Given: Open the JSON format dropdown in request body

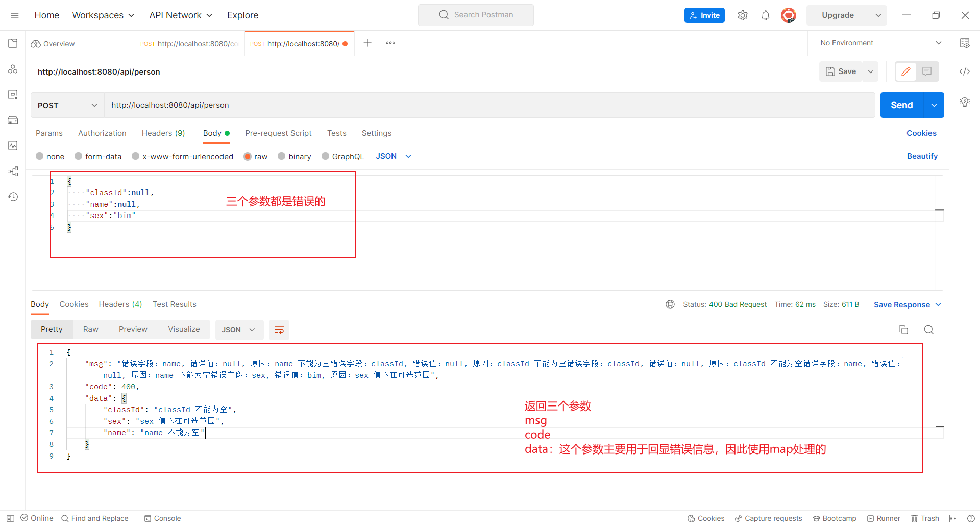Looking at the screenshot, I should 393,156.
